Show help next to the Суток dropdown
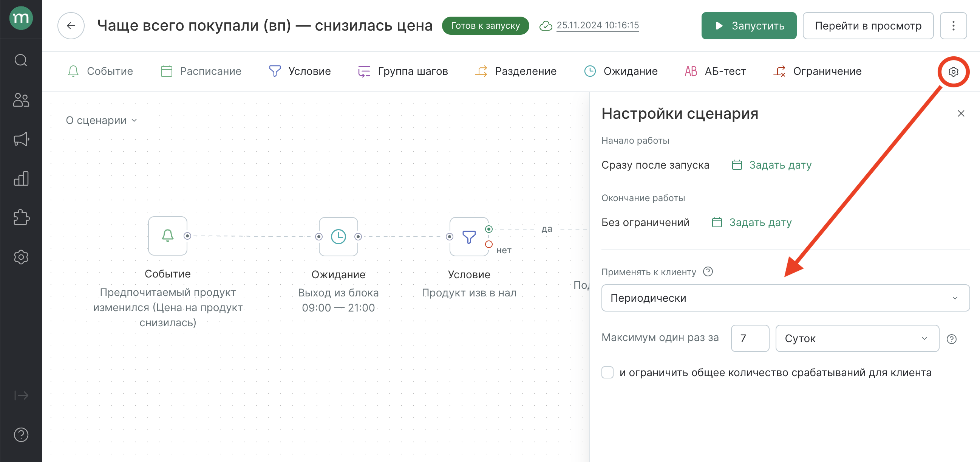The height and width of the screenshot is (462, 980). pos(951,339)
